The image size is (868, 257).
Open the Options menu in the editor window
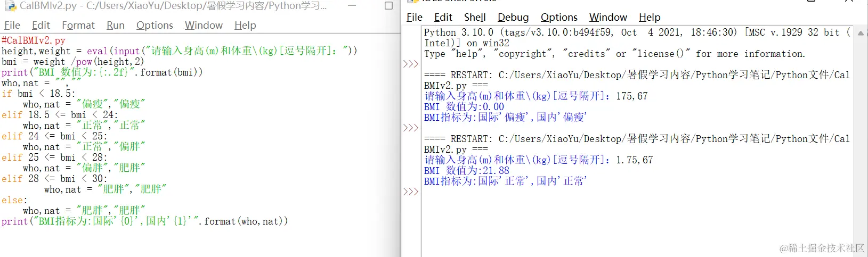(155, 25)
